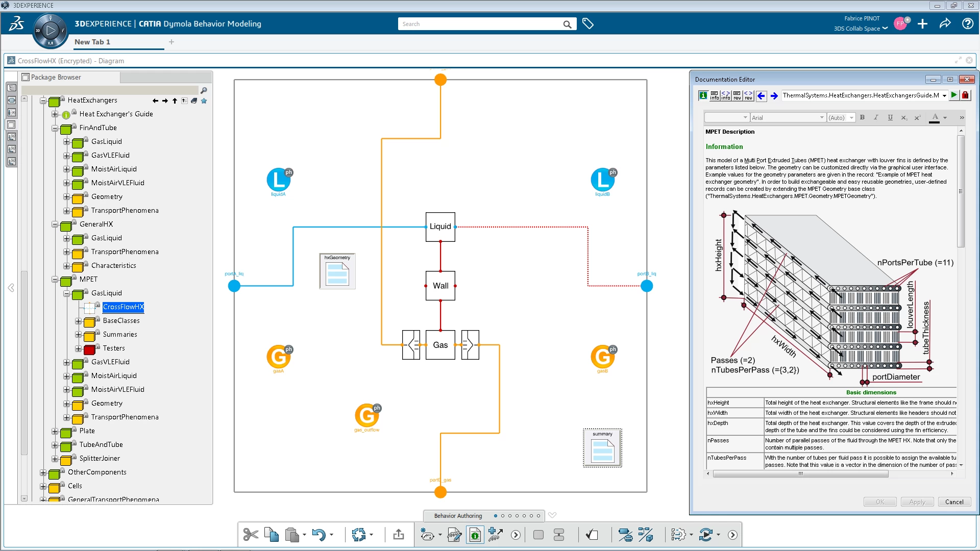Collapse the MPET tree node

[x=55, y=280]
